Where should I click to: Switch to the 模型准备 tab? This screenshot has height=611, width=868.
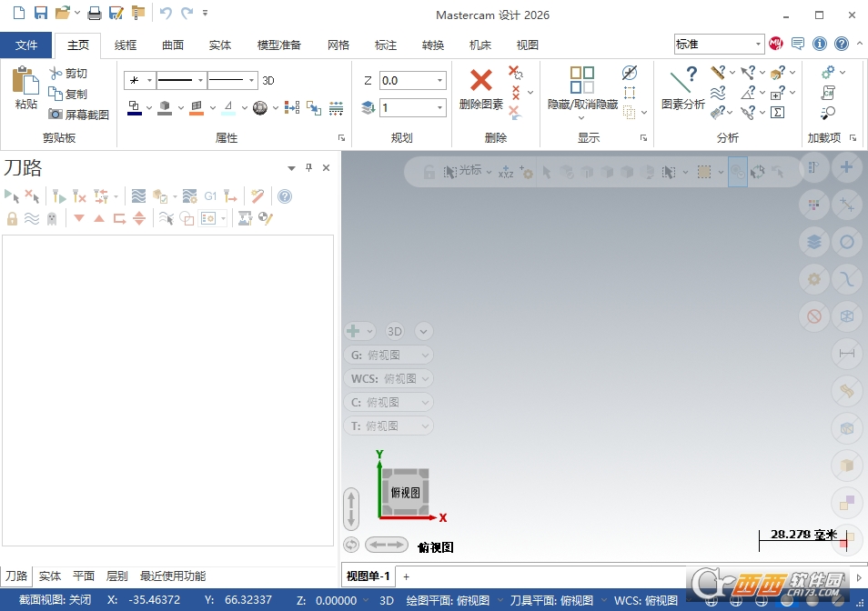pos(279,45)
